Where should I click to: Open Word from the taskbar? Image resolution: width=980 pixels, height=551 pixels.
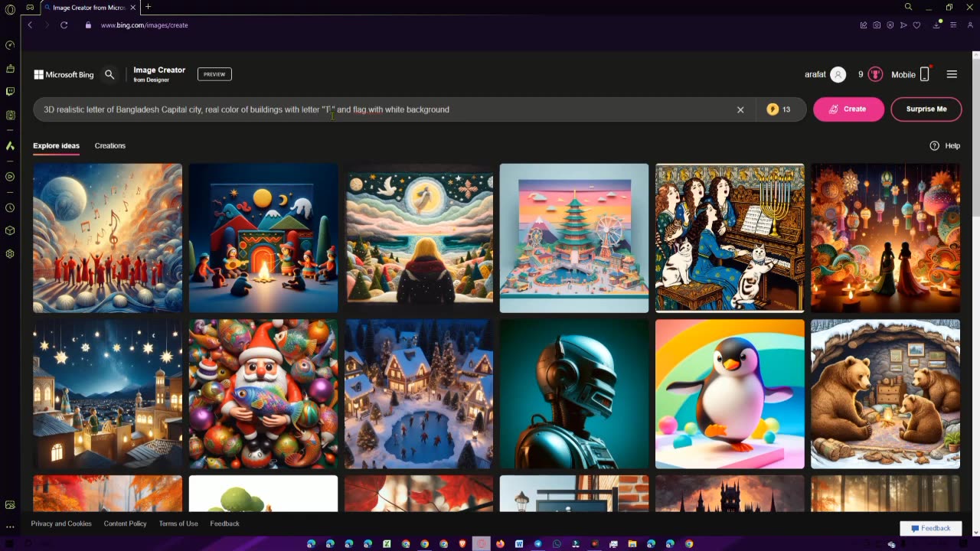pyautogui.click(x=519, y=544)
